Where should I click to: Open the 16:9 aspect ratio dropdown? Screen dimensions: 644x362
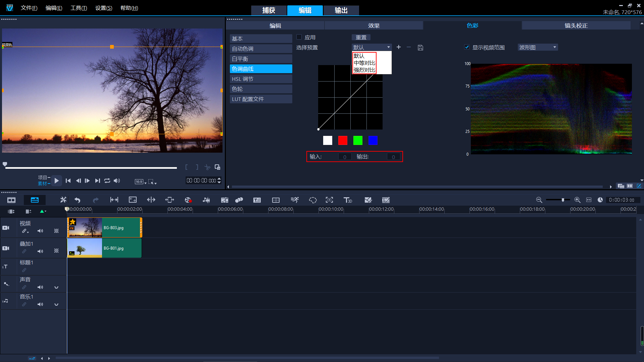pos(141,182)
